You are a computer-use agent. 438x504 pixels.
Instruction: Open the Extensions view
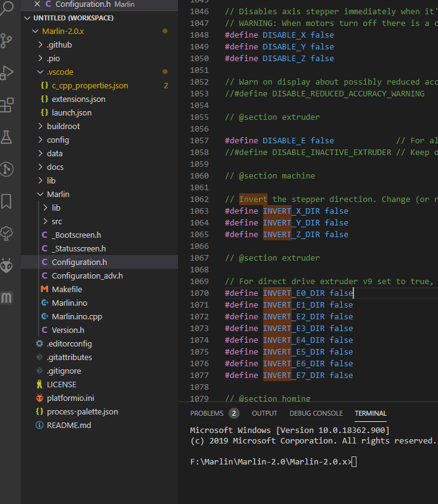pyautogui.click(x=7, y=105)
